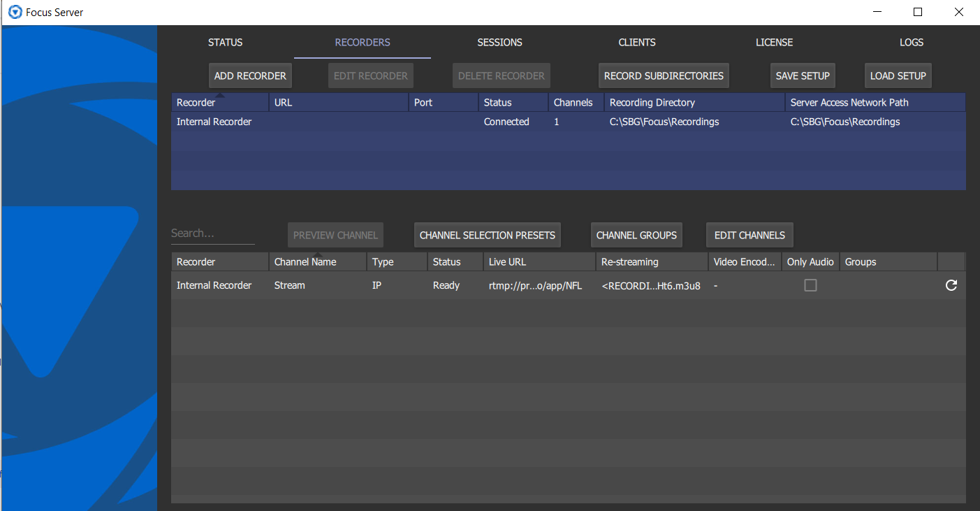Click the Server Access Network Path header
Viewport: 980px width, 511px height.
875,102
